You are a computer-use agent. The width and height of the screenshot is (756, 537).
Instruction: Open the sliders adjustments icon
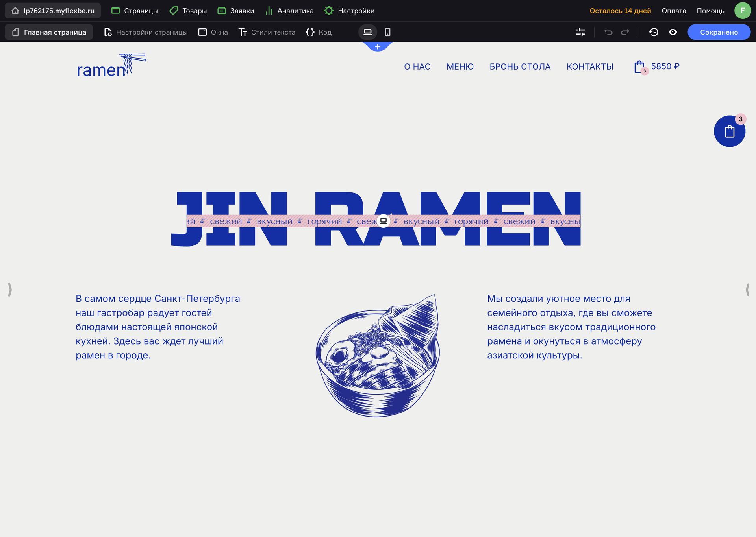point(580,32)
